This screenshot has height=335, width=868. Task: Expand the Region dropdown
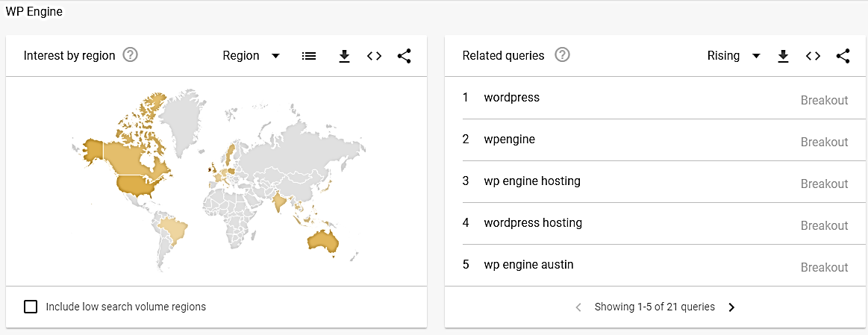[252, 56]
